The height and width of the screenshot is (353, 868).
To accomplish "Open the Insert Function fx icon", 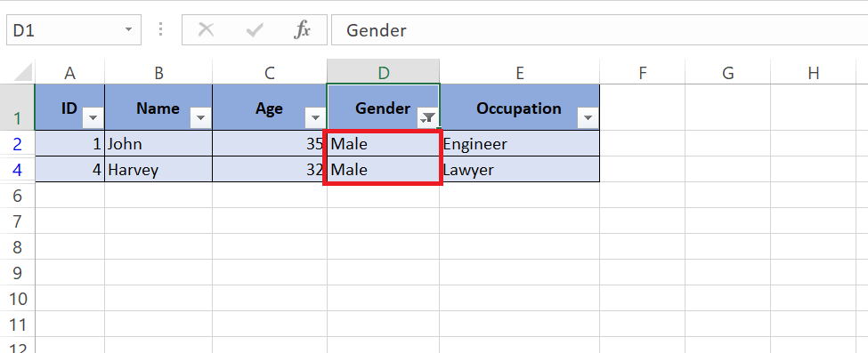I will 302,30.
